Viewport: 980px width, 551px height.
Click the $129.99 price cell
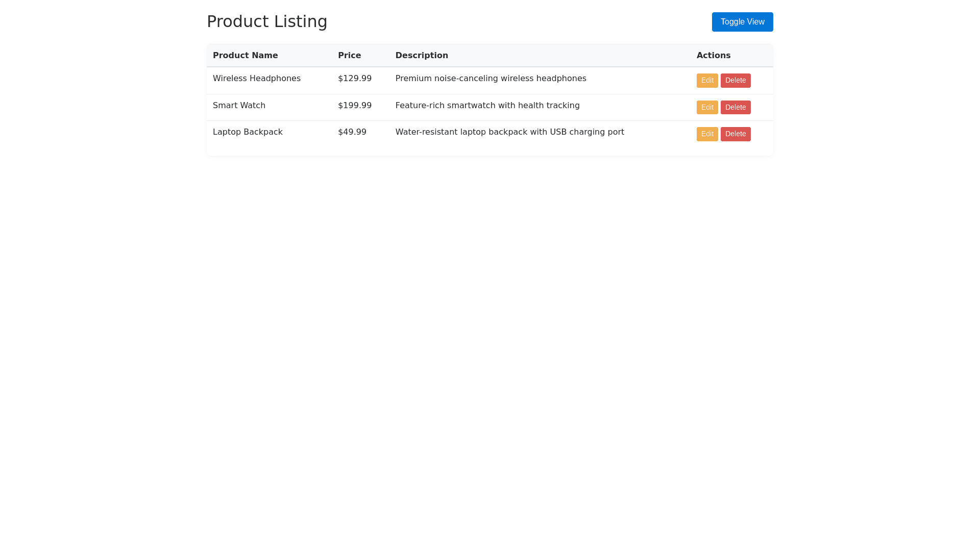pyautogui.click(x=354, y=79)
